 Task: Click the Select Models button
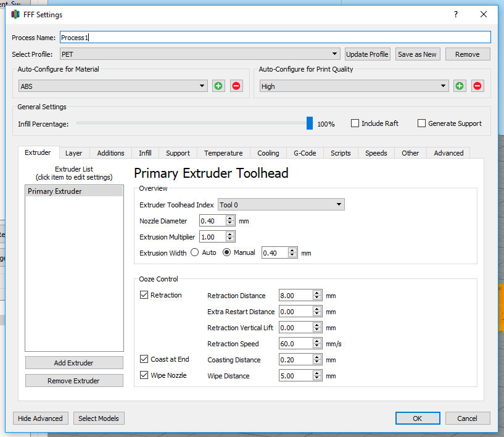click(99, 418)
